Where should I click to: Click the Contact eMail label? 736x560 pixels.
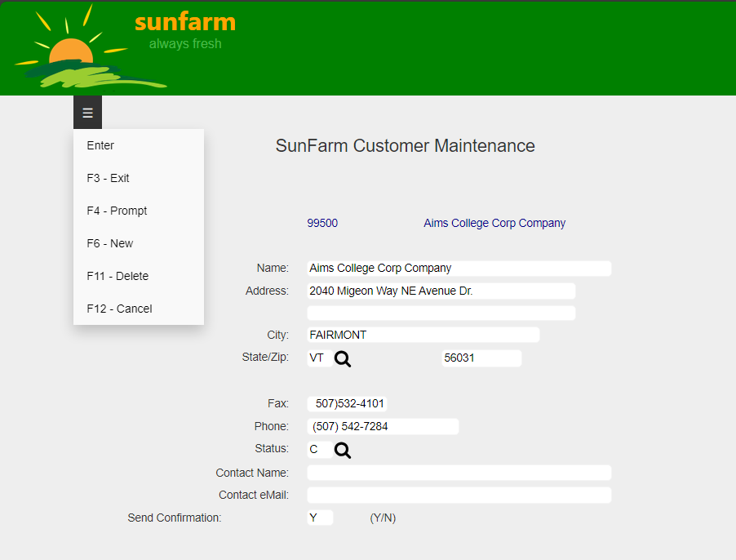(x=254, y=496)
